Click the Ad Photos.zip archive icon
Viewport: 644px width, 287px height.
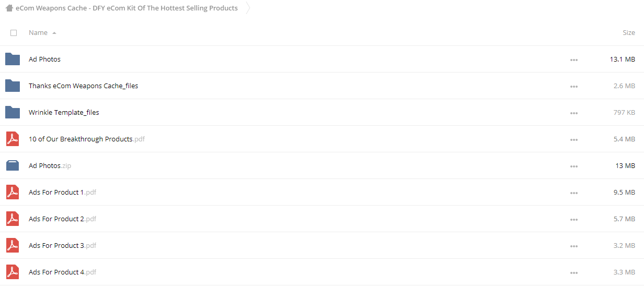tap(13, 165)
